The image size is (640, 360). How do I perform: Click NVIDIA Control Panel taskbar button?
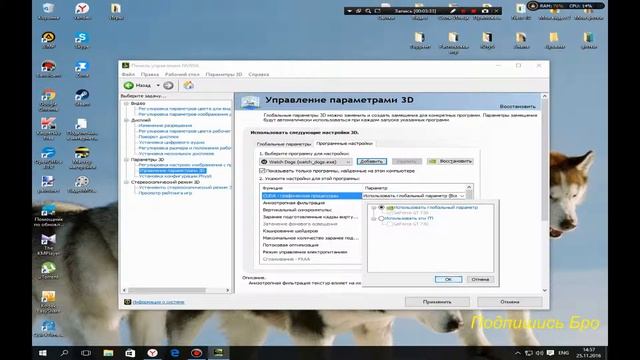(x=219, y=353)
